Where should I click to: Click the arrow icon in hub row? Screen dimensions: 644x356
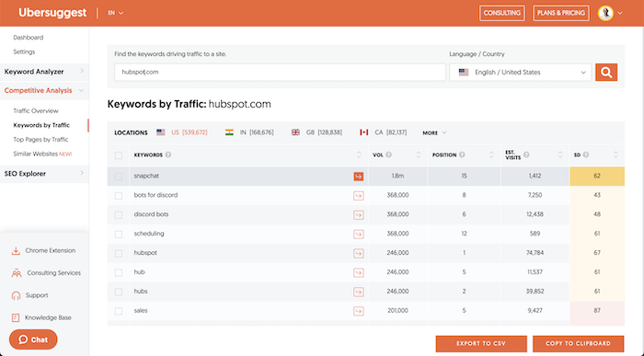click(x=359, y=272)
